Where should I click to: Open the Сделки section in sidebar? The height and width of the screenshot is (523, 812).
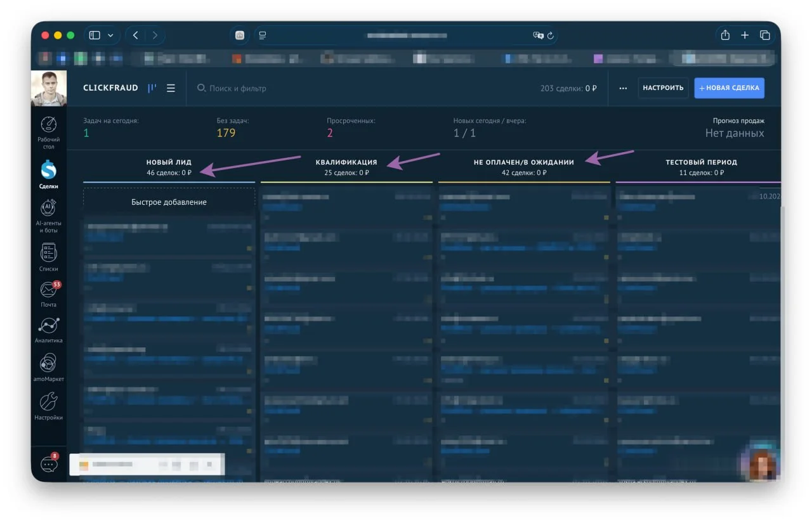click(x=49, y=174)
